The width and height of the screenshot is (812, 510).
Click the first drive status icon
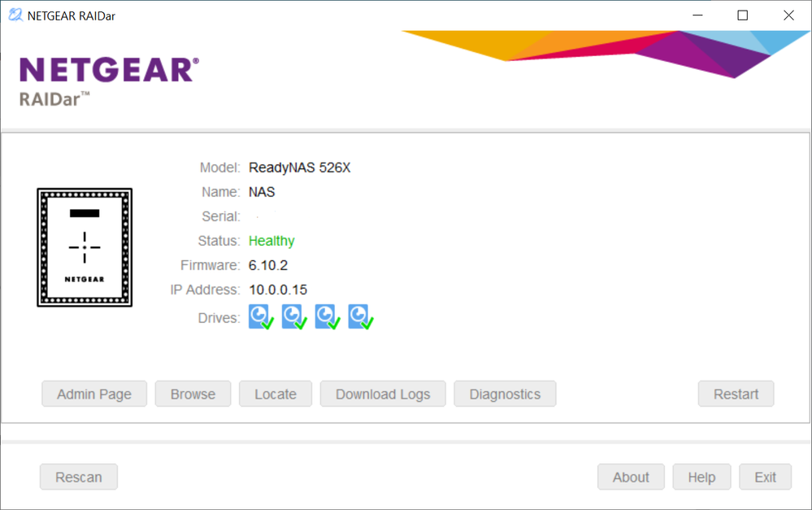point(261,316)
